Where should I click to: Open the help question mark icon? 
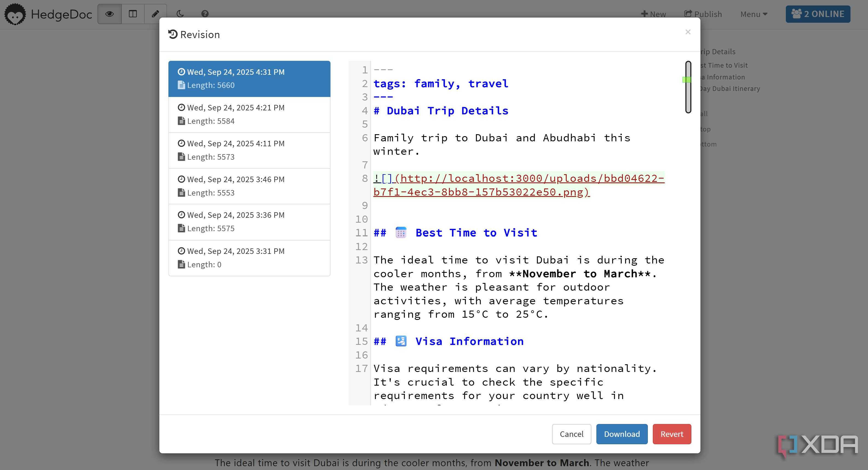pos(205,14)
